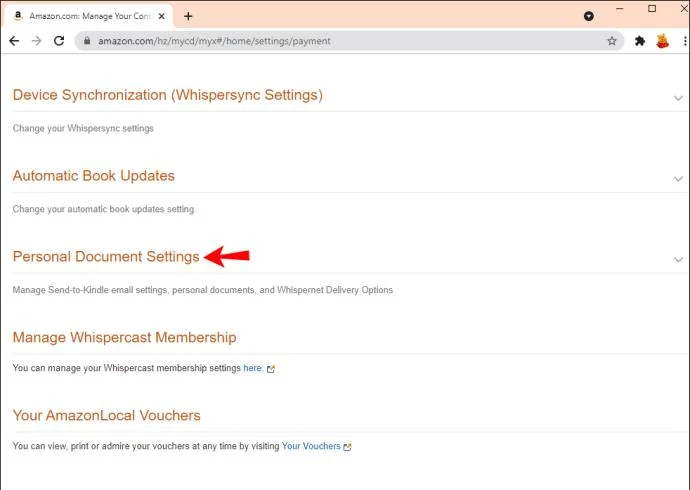The image size is (690, 490).
Task: Open the Extensions puzzle icon
Action: 640,41
